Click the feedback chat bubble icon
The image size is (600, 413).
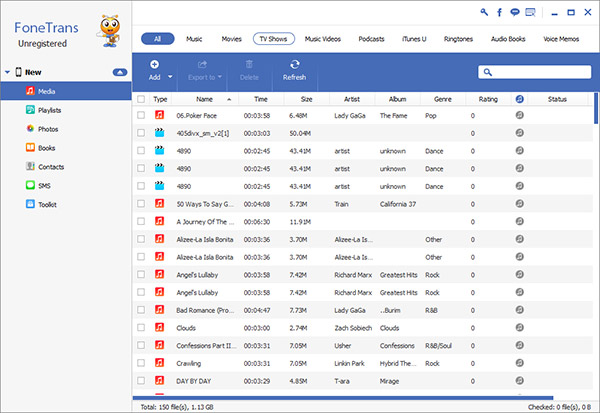click(x=514, y=12)
